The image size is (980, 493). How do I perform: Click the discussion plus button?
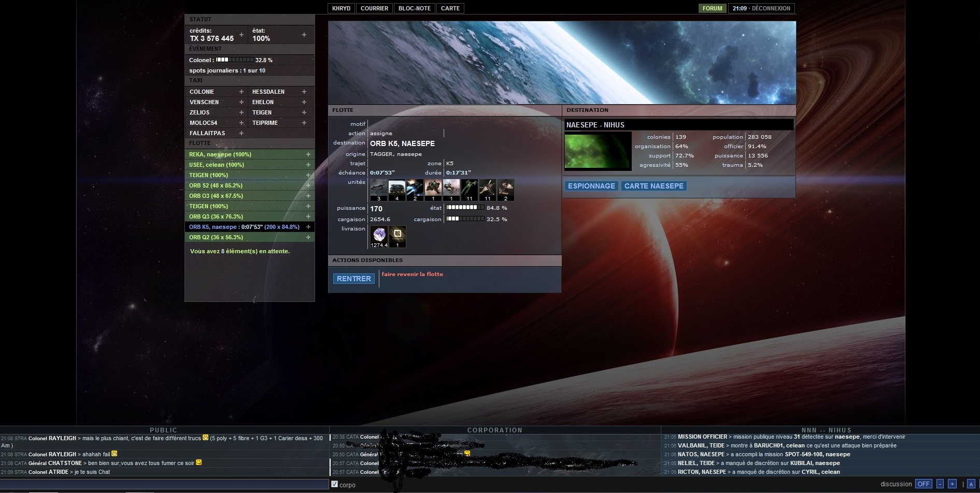[x=952, y=484]
